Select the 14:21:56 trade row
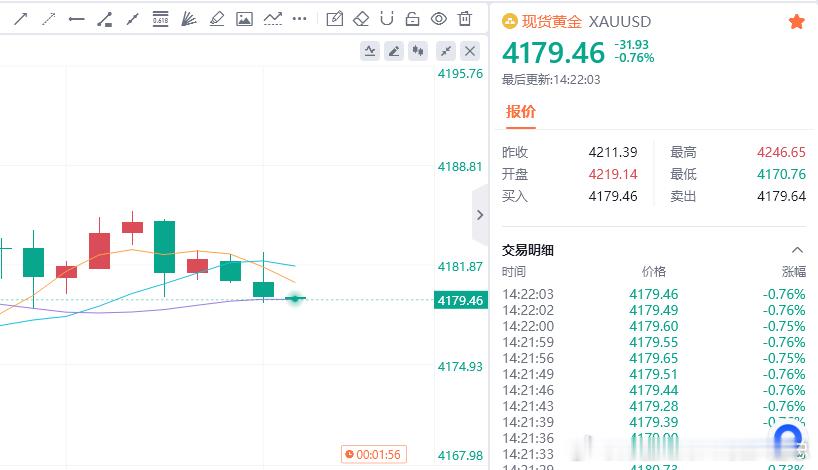Image resolution: width=818 pixels, height=470 pixels. [654, 358]
